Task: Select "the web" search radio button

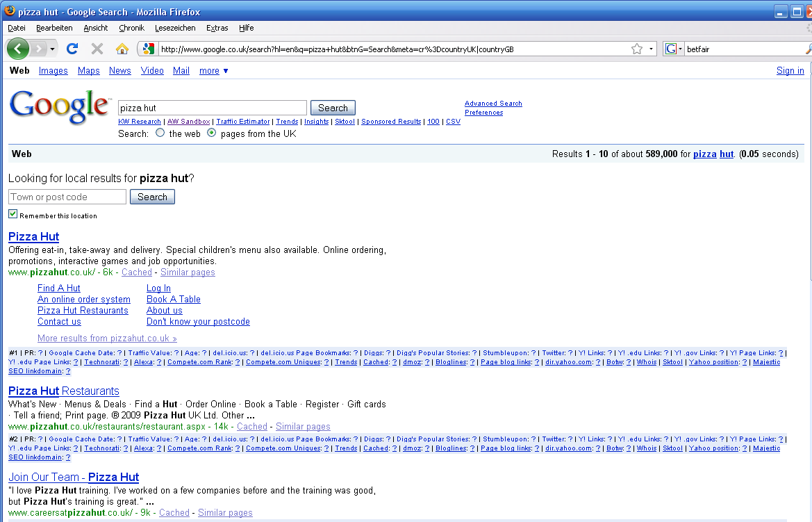Action: (x=160, y=133)
